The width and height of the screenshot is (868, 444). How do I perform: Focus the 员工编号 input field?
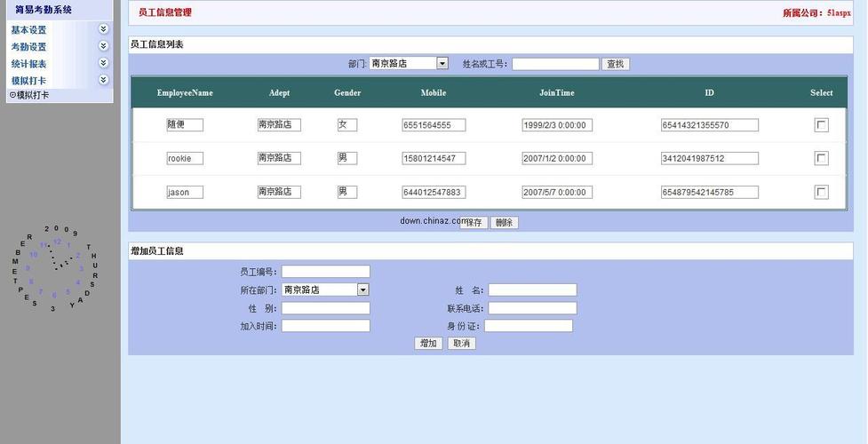[325, 271]
